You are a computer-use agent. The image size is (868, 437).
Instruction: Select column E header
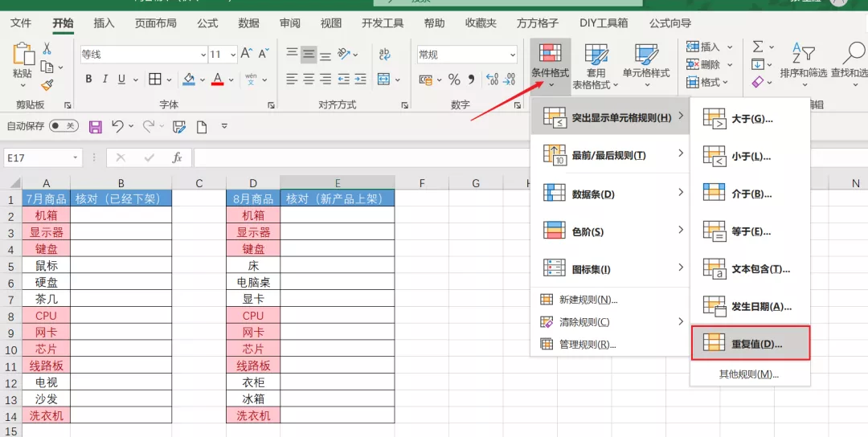coord(337,183)
